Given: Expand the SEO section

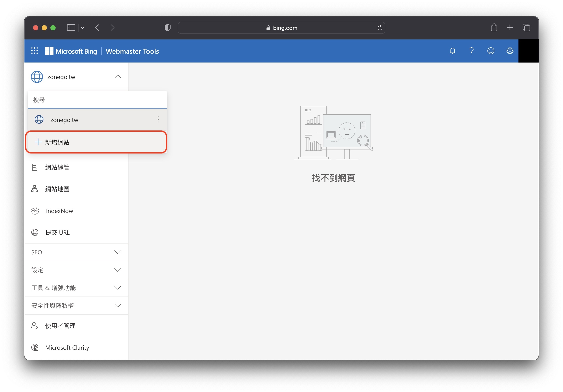Looking at the screenshot, I should [x=76, y=252].
